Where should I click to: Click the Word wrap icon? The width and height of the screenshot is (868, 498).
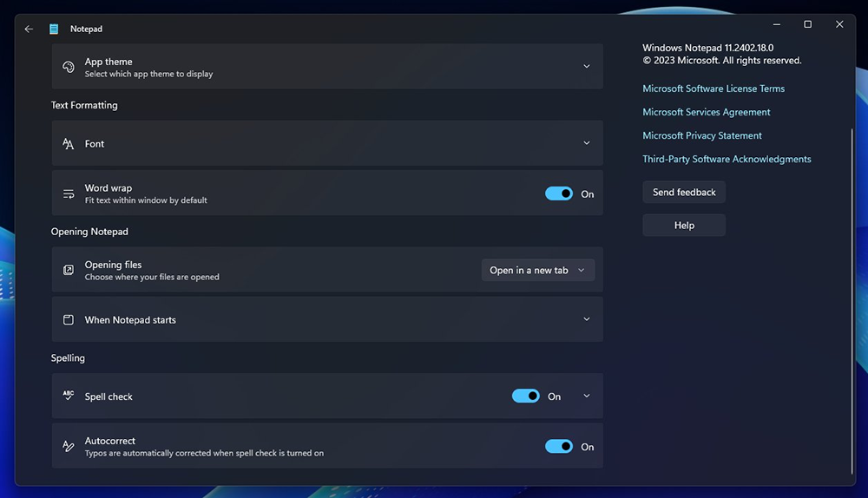point(69,194)
